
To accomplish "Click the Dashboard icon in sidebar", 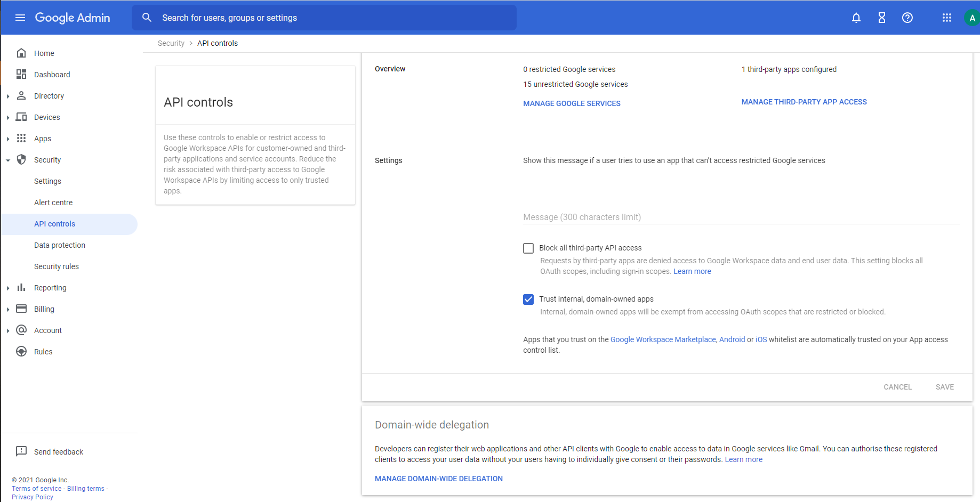I will (21, 74).
